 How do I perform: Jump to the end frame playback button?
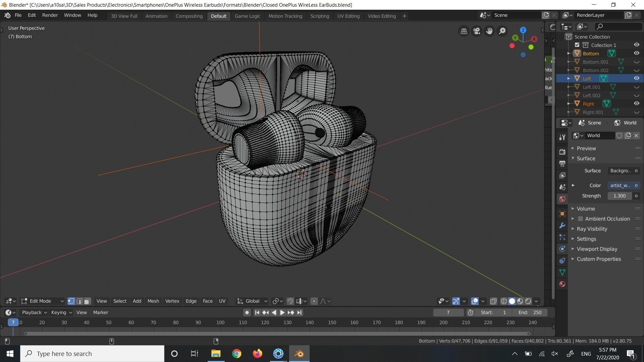click(x=300, y=312)
